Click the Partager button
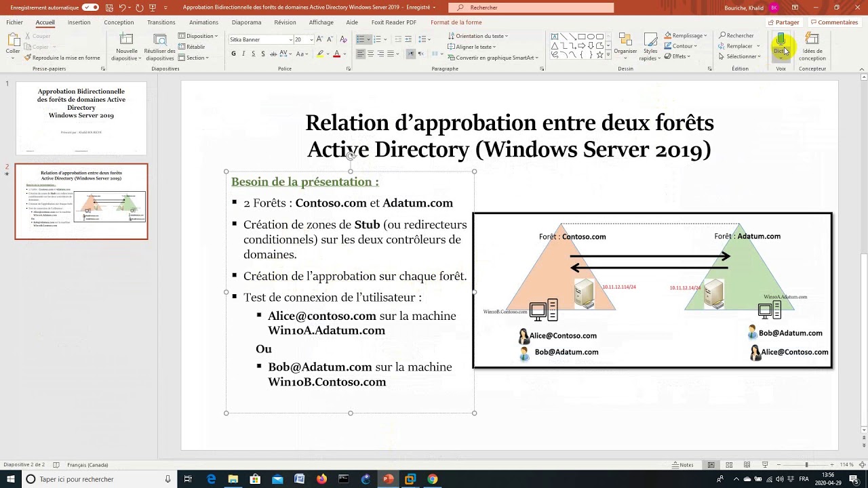This screenshot has width=868, height=488. (783, 22)
